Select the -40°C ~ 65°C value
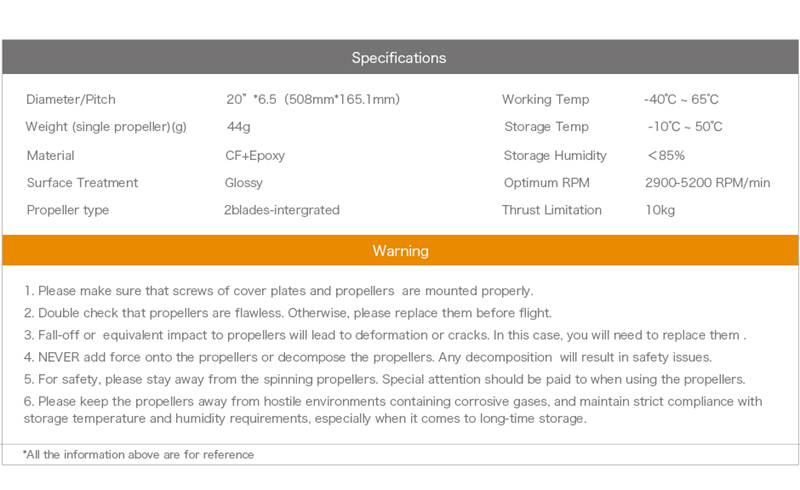Screen dimensions: 800x490 681,100
